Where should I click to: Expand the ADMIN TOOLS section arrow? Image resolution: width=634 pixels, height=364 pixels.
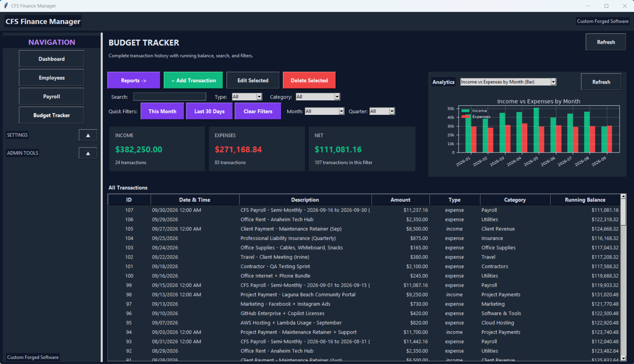[88, 153]
